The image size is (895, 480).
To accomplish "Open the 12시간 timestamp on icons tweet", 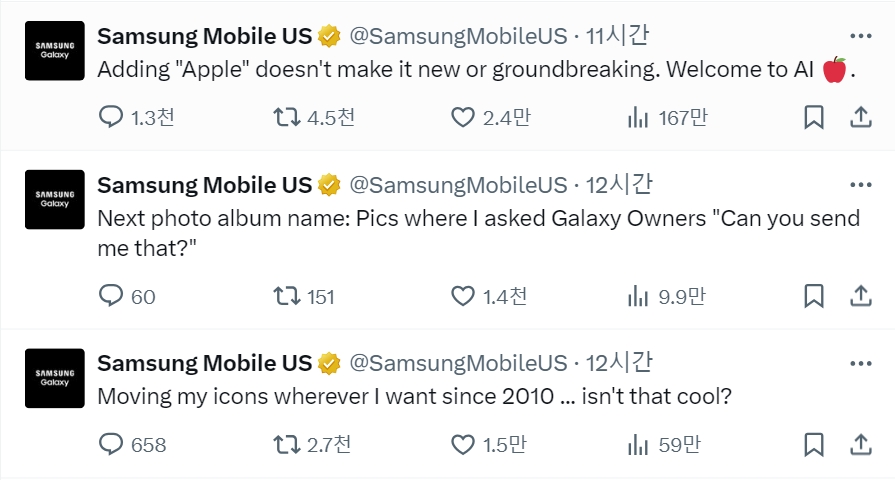I will (619, 364).
